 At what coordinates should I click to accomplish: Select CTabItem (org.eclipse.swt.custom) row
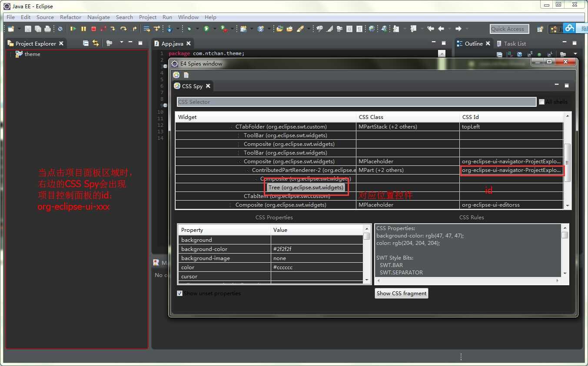(287, 196)
